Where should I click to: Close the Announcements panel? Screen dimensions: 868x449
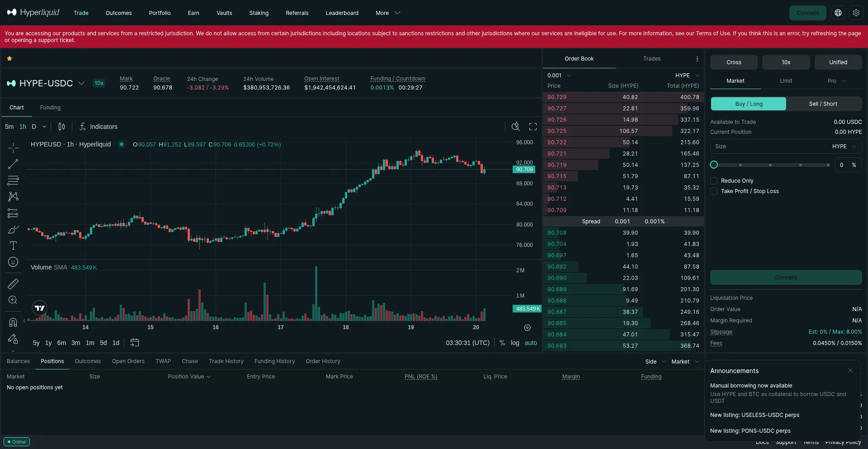click(x=850, y=370)
